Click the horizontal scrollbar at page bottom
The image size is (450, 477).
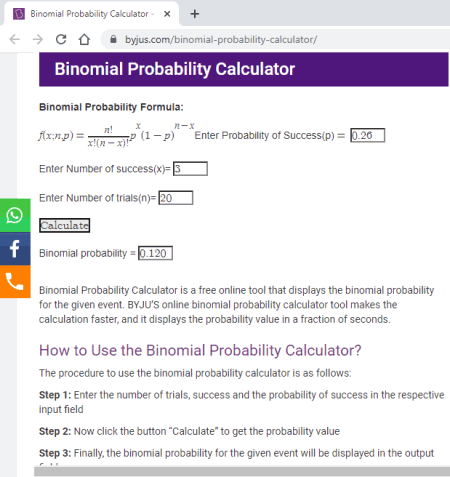(x=242, y=471)
